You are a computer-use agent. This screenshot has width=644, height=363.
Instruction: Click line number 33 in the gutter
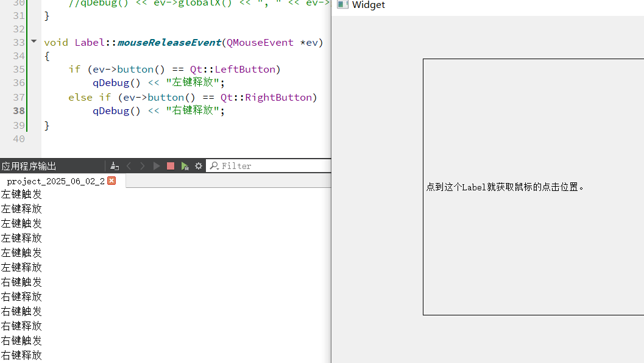pyautogui.click(x=19, y=43)
